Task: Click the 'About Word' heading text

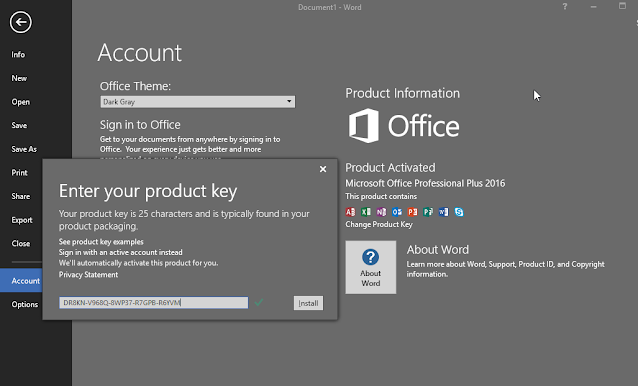Action: pyautogui.click(x=438, y=249)
